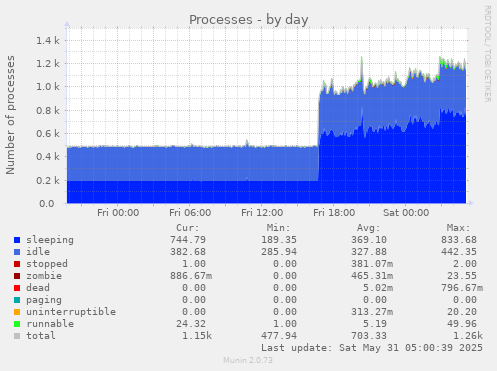Click the 'Max:' column header
This screenshot has height=371, width=497.
(458, 228)
